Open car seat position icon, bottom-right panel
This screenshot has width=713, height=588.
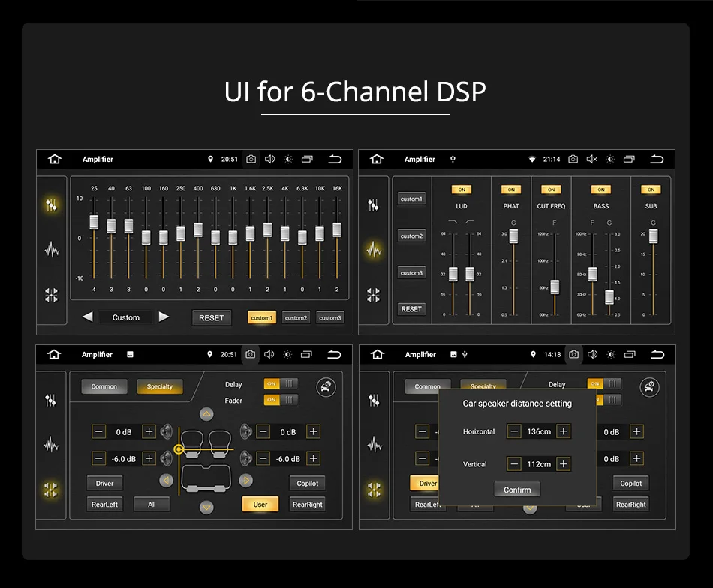click(650, 387)
